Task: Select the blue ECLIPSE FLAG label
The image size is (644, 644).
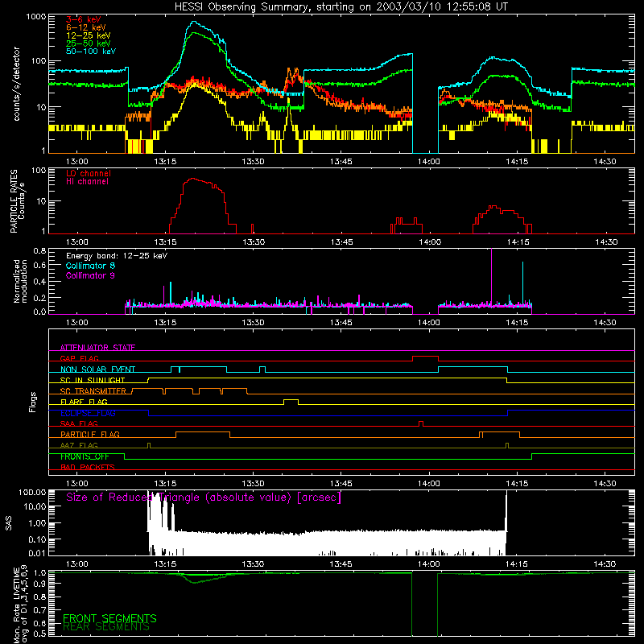Action: (x=88, y=413)
